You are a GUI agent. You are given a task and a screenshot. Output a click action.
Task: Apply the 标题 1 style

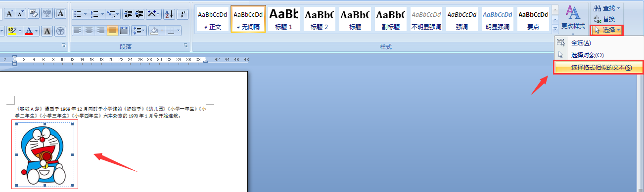[x=284, y=19]
